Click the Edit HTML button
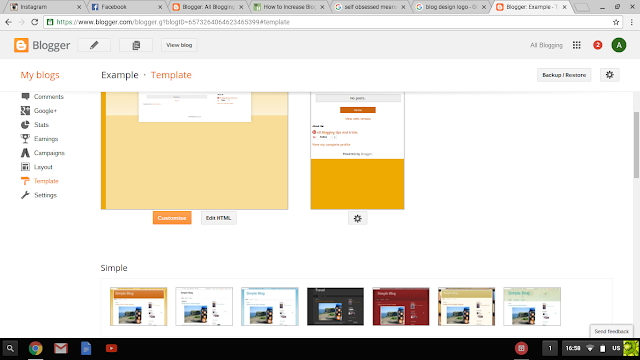 tap(218, 218)
